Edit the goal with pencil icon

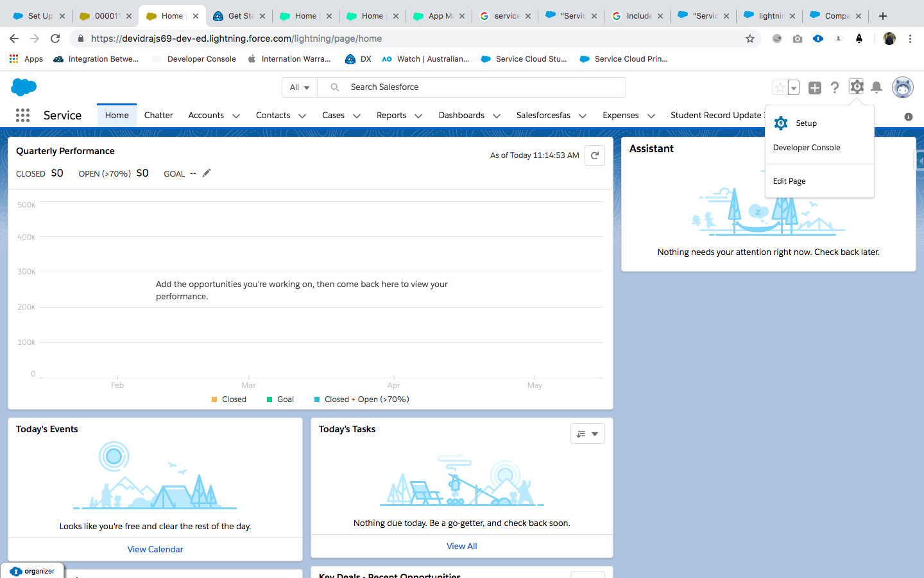207,173
